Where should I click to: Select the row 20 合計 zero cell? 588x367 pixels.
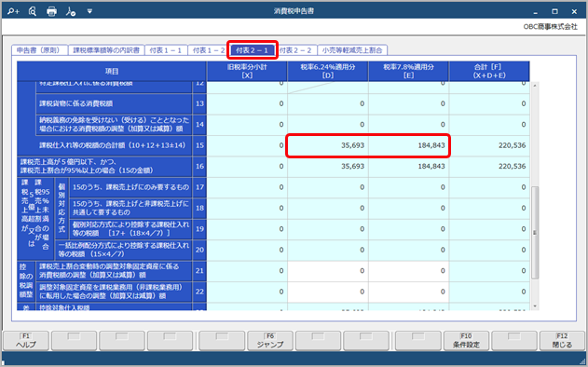[489, 250]
